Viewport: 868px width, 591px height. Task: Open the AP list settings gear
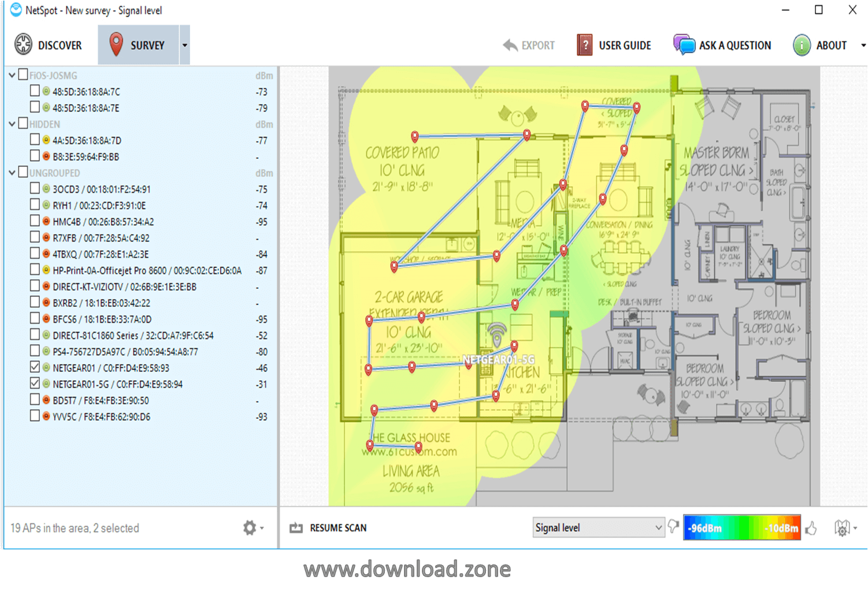[249, 527]
